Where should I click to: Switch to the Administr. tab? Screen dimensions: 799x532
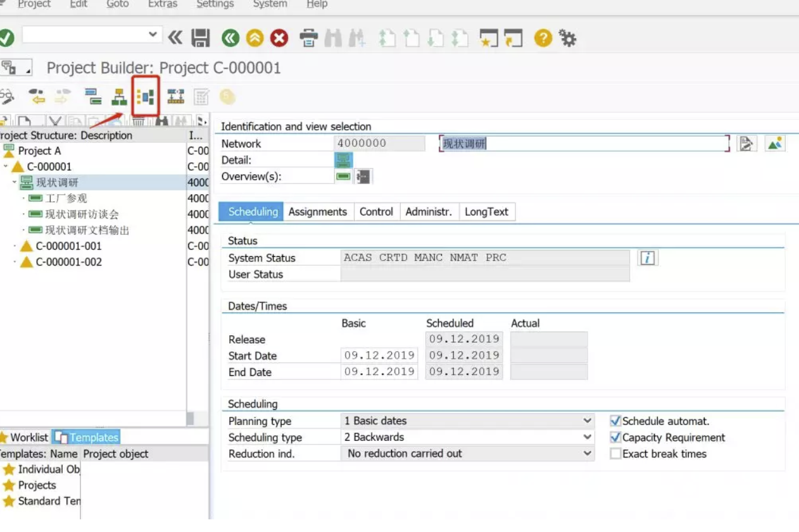429,212
